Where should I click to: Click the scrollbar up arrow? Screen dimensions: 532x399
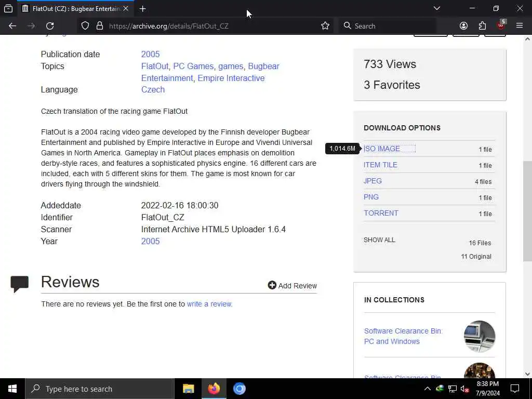point(527,39)
